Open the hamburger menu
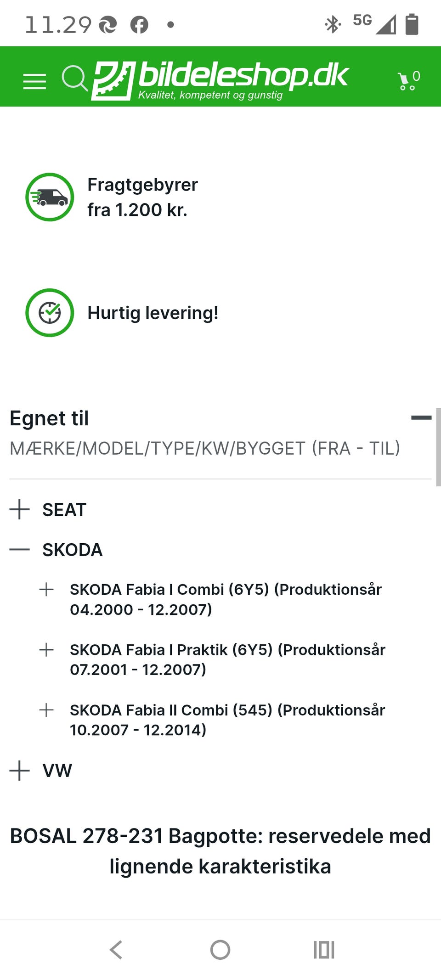441x980 pixels. point(34,81)
